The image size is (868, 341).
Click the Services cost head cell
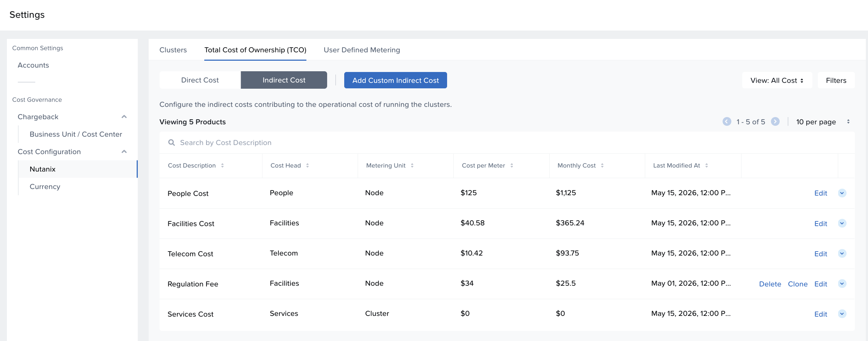(284, 313)
